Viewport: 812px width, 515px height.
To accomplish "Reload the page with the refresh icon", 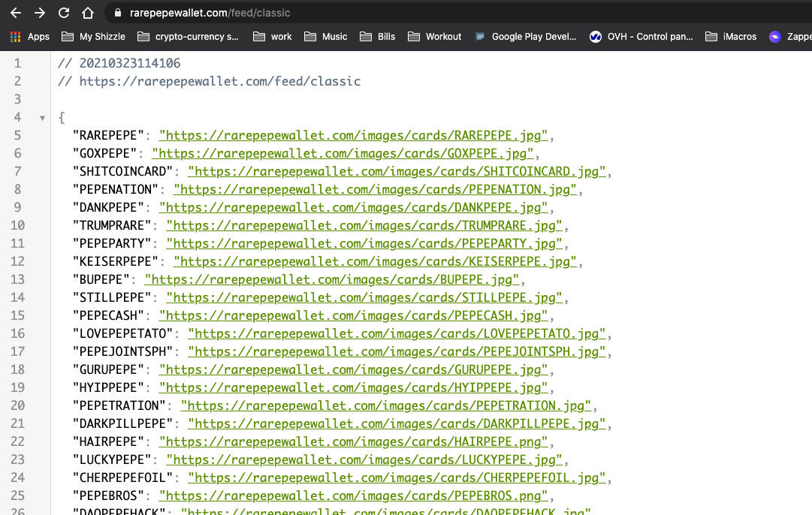I will [64, 13].
